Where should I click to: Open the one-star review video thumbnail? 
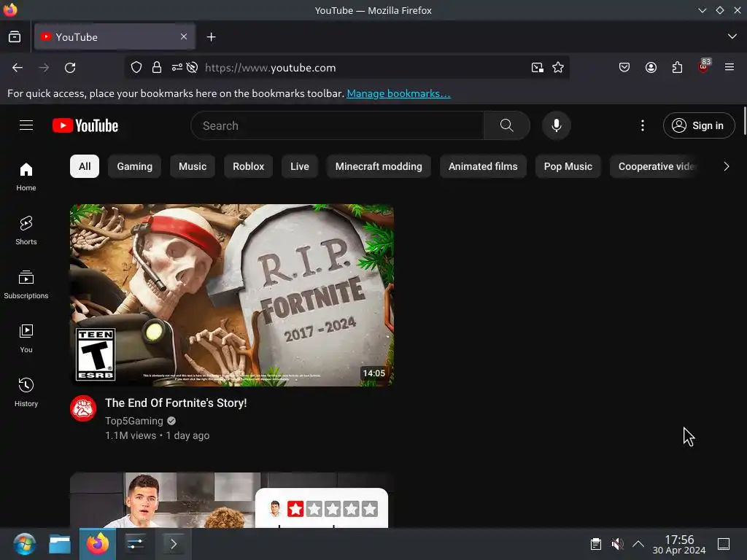pyautogui.click(x=232, y=500)
